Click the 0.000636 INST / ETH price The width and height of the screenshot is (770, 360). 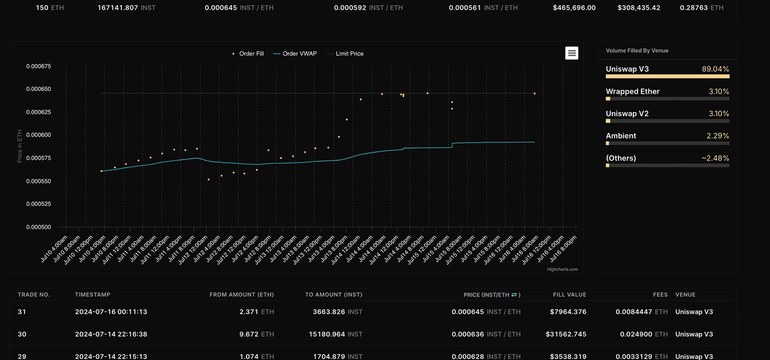486,334
